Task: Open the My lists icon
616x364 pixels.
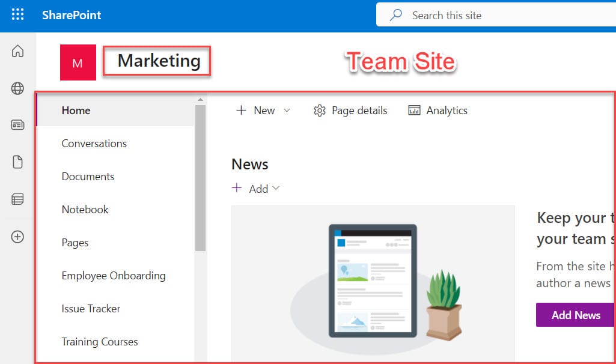Action: pos(17,199)
